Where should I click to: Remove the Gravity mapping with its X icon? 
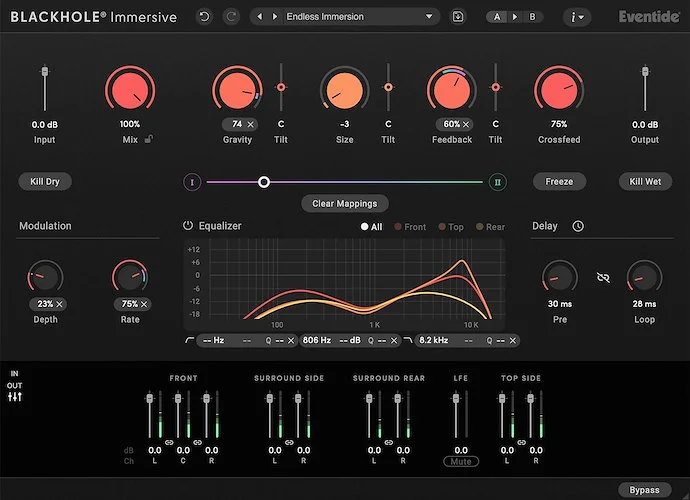coord(251,124)
